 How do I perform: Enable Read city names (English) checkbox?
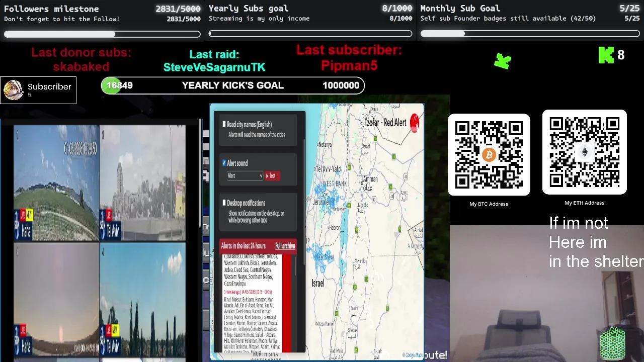click(x=224, y=124)
